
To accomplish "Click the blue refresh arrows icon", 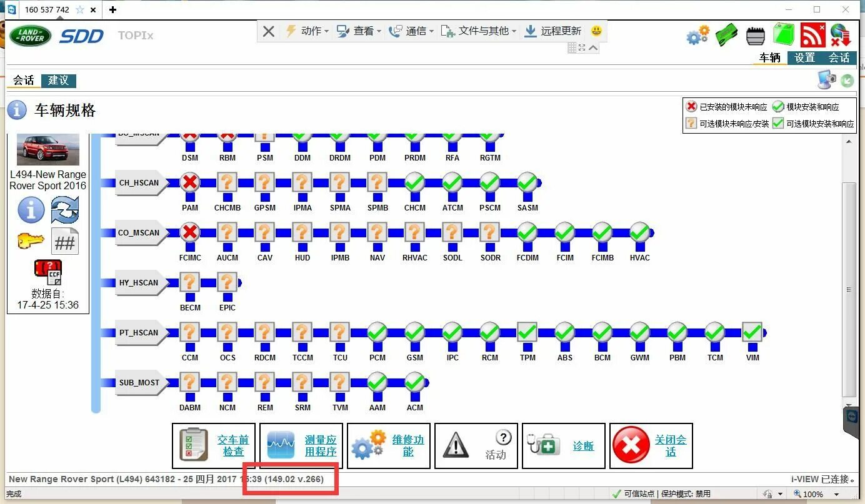I will (65, 210).
